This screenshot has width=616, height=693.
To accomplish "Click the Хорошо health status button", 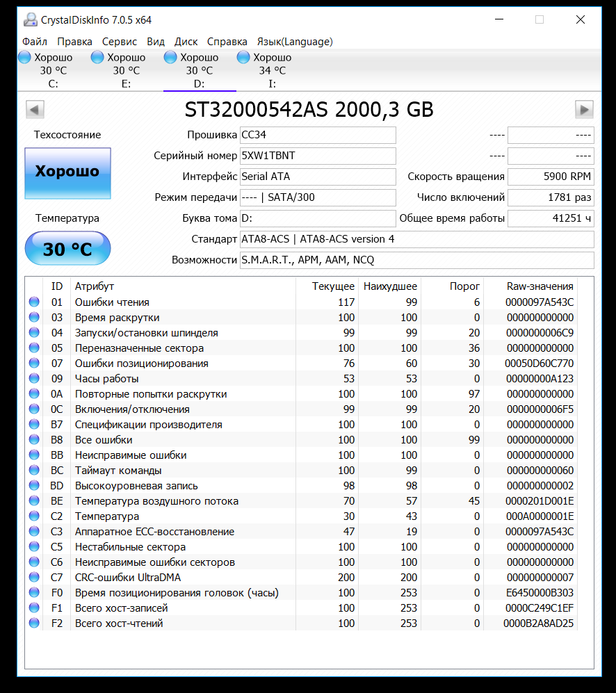I will (x=67, y=173).
